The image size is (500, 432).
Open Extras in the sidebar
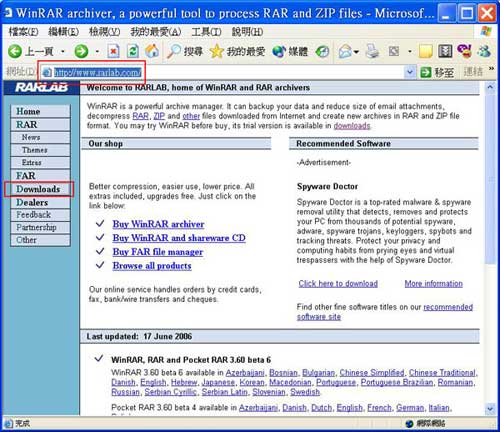(40, 163)
